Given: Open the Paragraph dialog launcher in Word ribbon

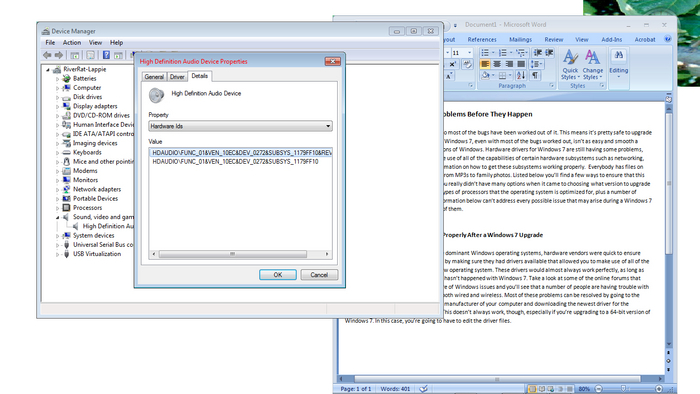Looking at the screenshot, I should [552, 85].
